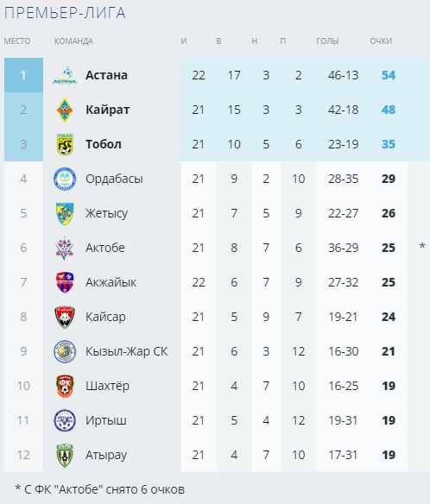Viewport: 430px width, 504px height.
Task: Click the Kairat club logo
Action: click(x=65, y=110)
